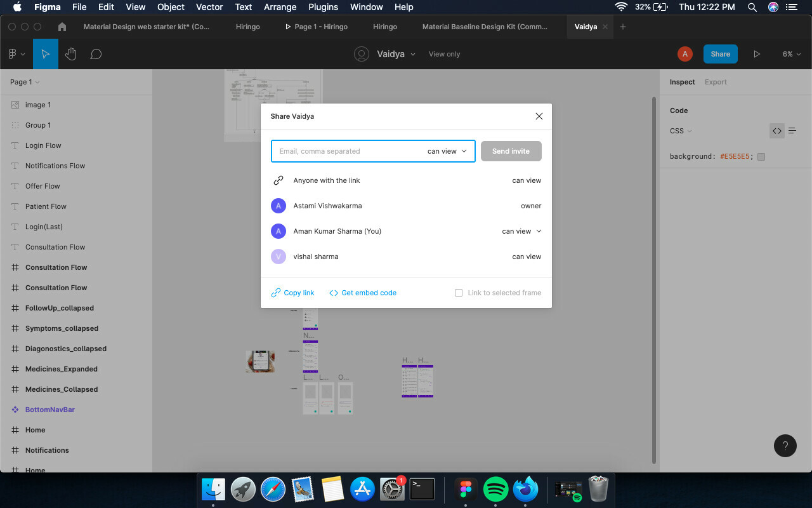
Task: Click the Group 1 layer icon
Action: (x=15, y=125)
